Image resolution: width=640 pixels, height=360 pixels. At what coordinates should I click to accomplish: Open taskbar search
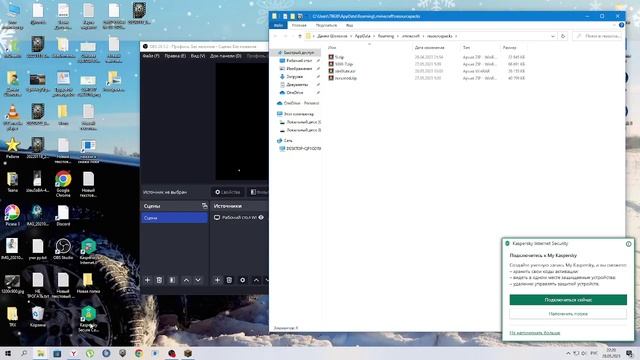pos(24,353)
